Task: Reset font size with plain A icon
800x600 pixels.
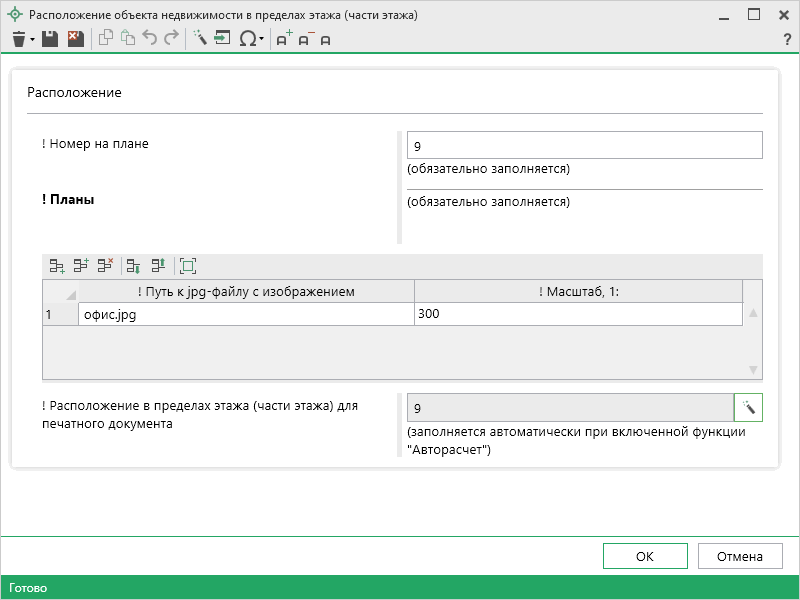Action: coord(326,39)
